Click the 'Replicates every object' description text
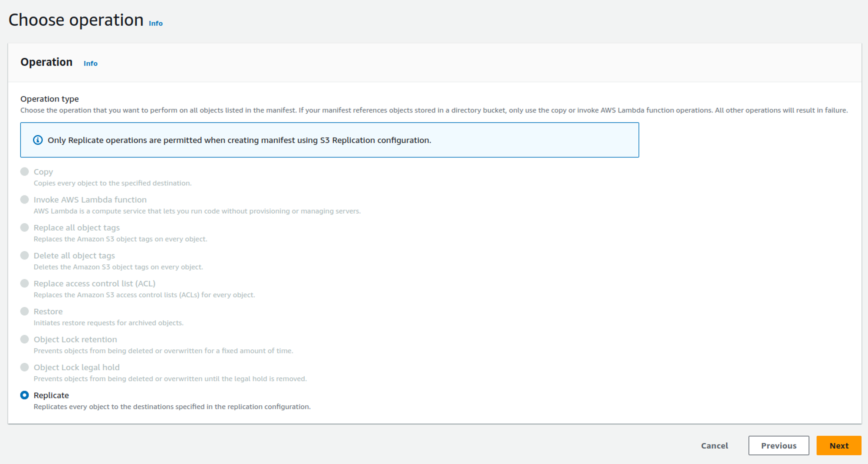 [172, 407]
